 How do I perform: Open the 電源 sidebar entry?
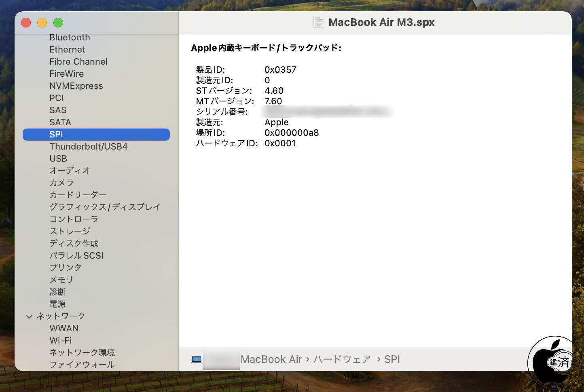(x=57, y=304)
